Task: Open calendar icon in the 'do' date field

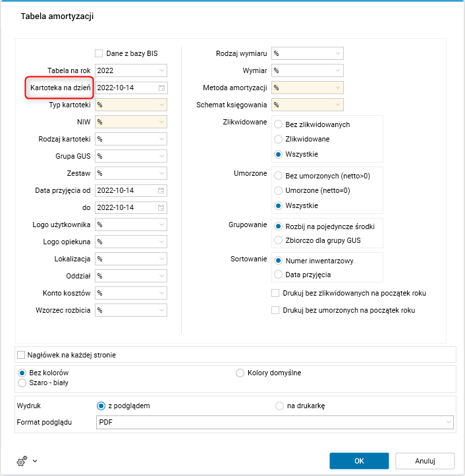Action: [161, 207]
